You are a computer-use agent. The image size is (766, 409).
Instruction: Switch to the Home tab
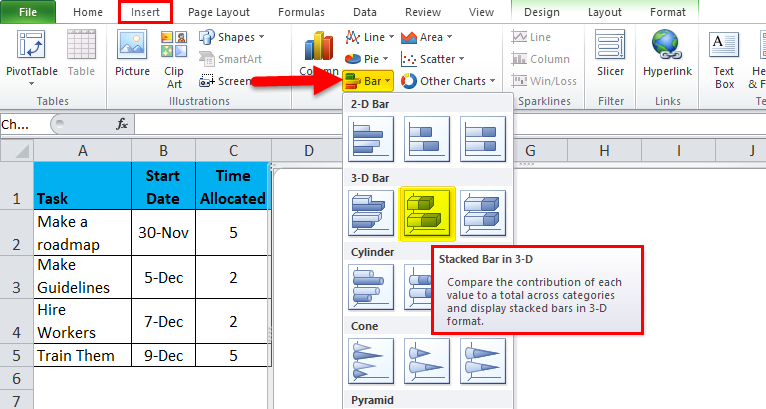[88, 12]
